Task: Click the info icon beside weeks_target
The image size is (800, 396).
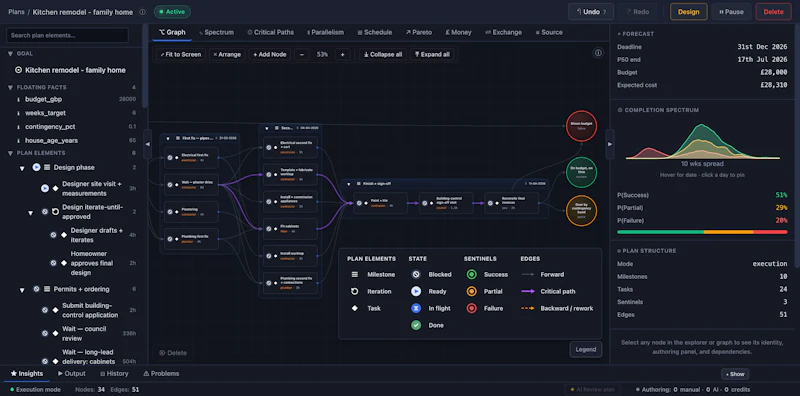Action: 19,113
